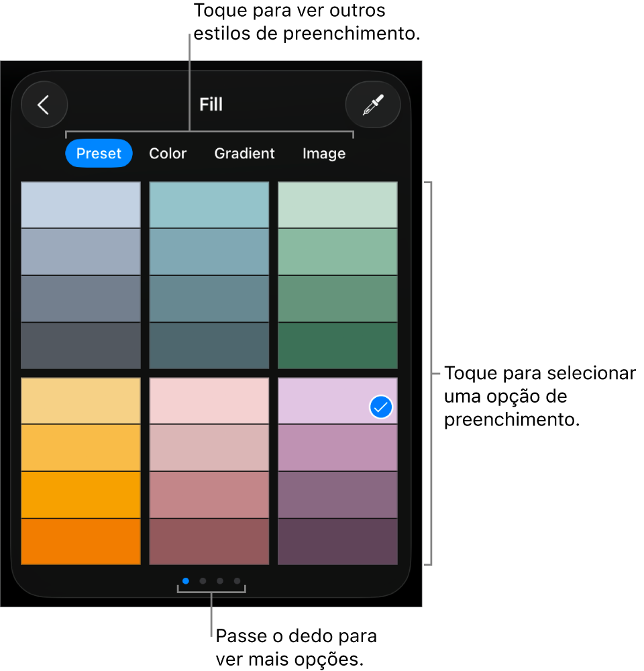Select the darkest forest green swatch
Image resolution: width=644 pixels, height=671 pixels.
(x=337, y=346)
